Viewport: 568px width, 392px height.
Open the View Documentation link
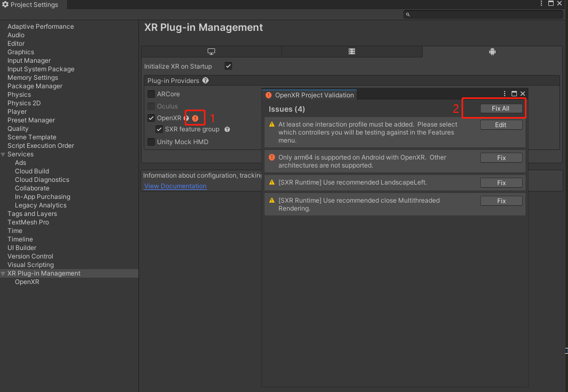click(175, 186)
